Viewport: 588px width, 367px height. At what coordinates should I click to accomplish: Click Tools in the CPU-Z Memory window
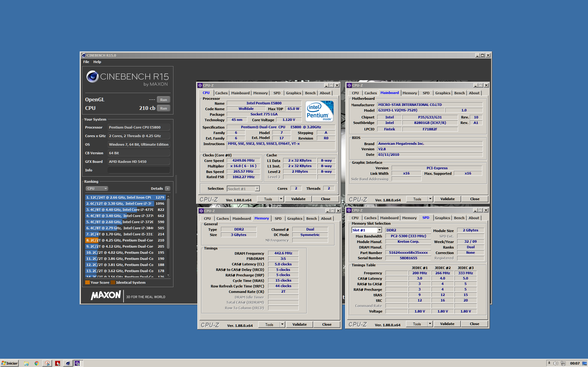[x=269, y=324]
